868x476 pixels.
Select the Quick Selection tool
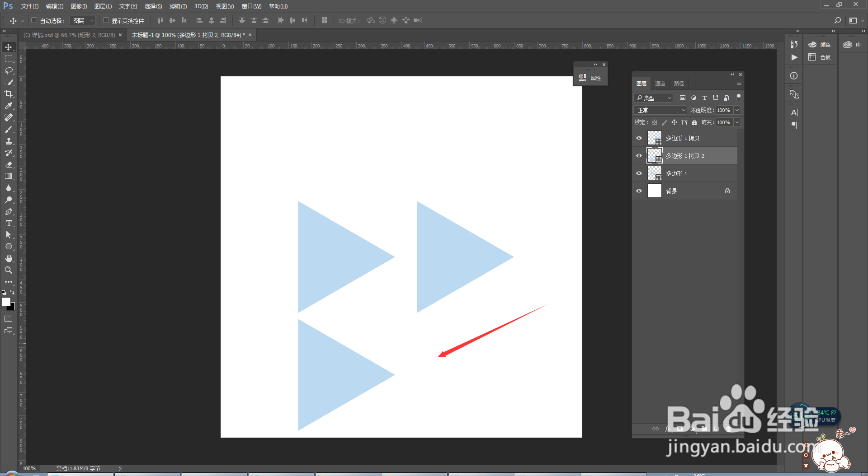tap(9, 82)
